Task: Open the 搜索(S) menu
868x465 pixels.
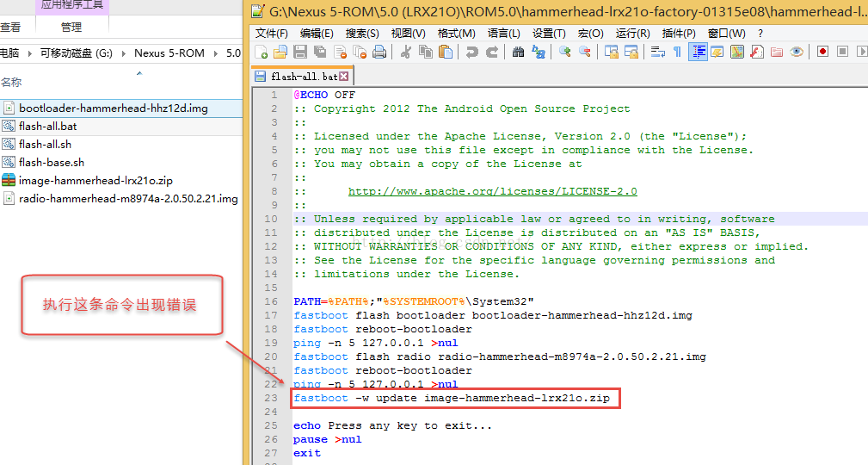Action: pos(362,34)
